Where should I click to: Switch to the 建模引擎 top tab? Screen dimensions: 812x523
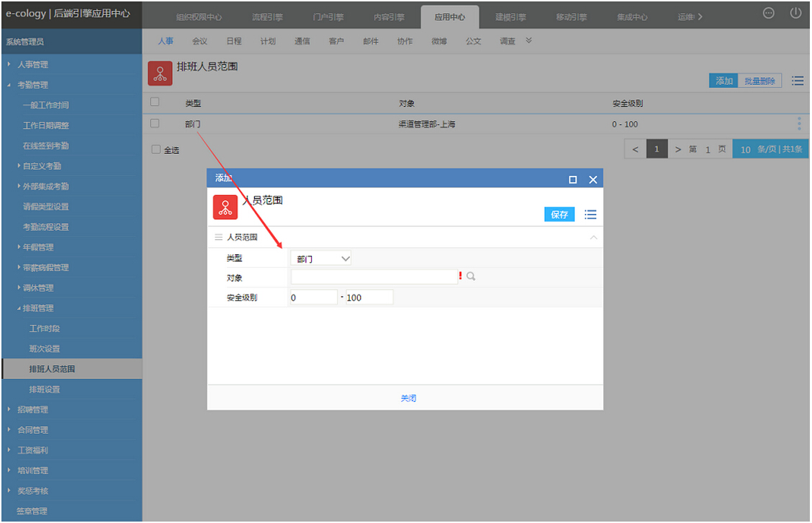click(x=510, y=17)
